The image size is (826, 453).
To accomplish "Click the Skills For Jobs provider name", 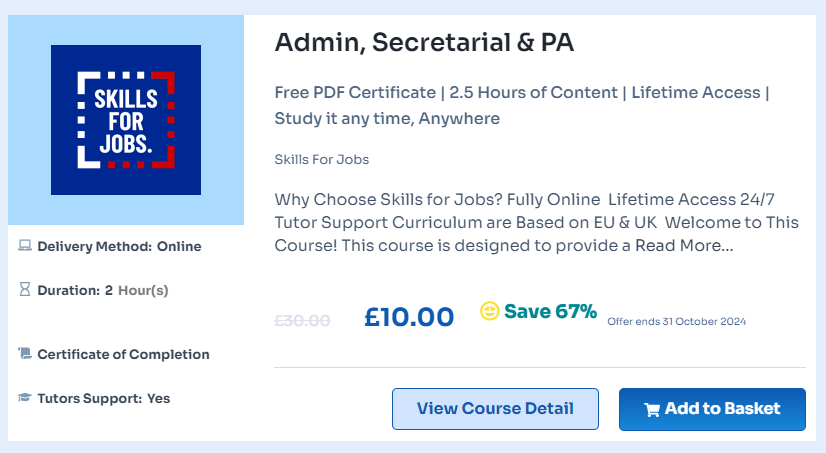I will 322,160.
